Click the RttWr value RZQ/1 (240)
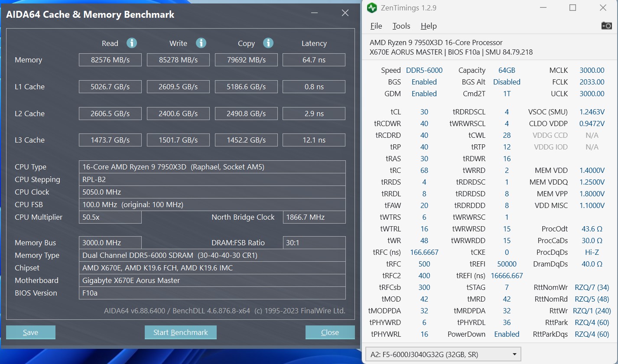 [592, 311]
